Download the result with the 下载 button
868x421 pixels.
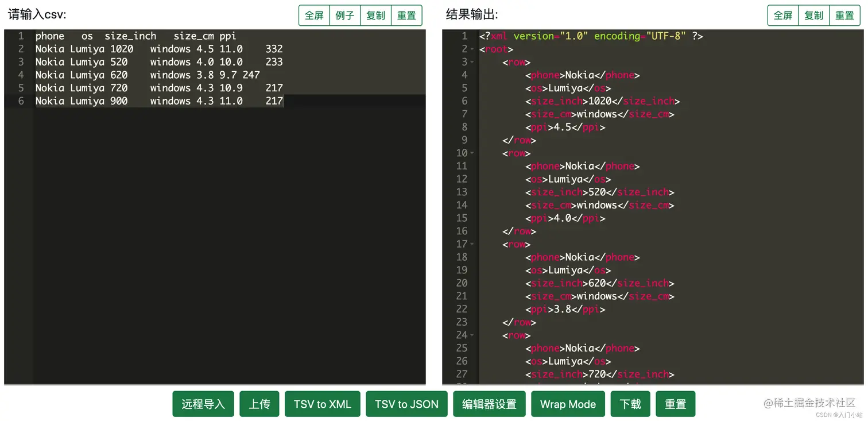tap(630, 404)
